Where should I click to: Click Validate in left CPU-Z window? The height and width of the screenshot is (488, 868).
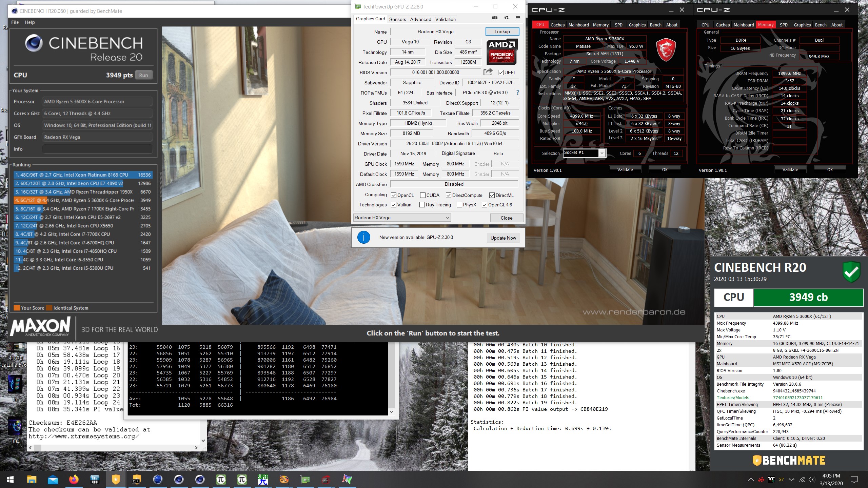625,169
